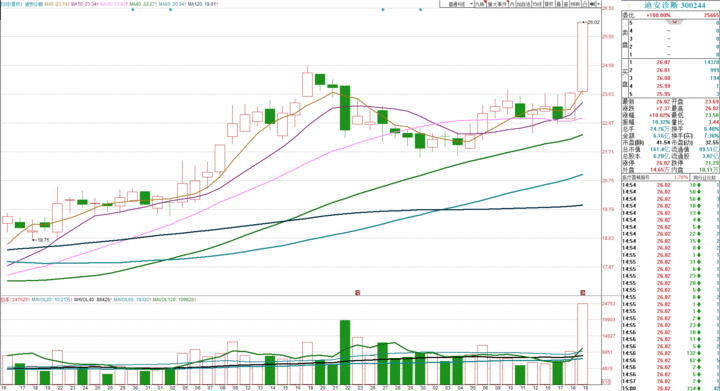The width and height of the screenshot is (720, 391).
Task: Click the lock-shaped icon in chart toolbar
Action: (x=585, y=4)
